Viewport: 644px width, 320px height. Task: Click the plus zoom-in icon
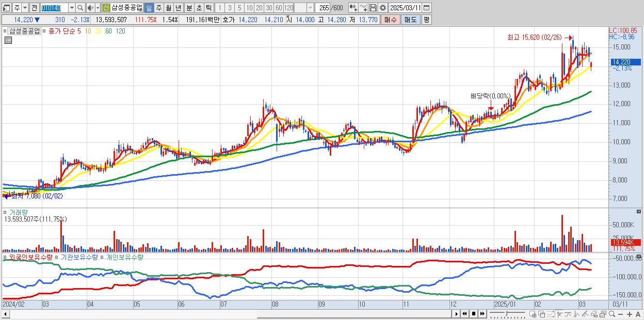629,314
